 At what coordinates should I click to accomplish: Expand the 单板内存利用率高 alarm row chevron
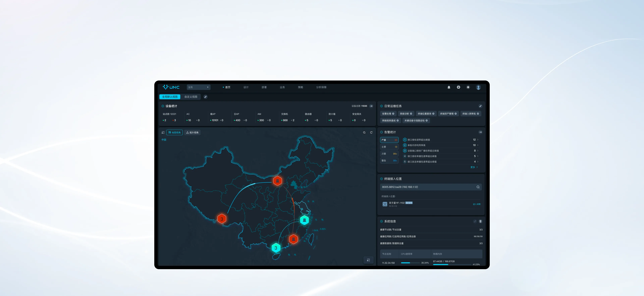478,145
